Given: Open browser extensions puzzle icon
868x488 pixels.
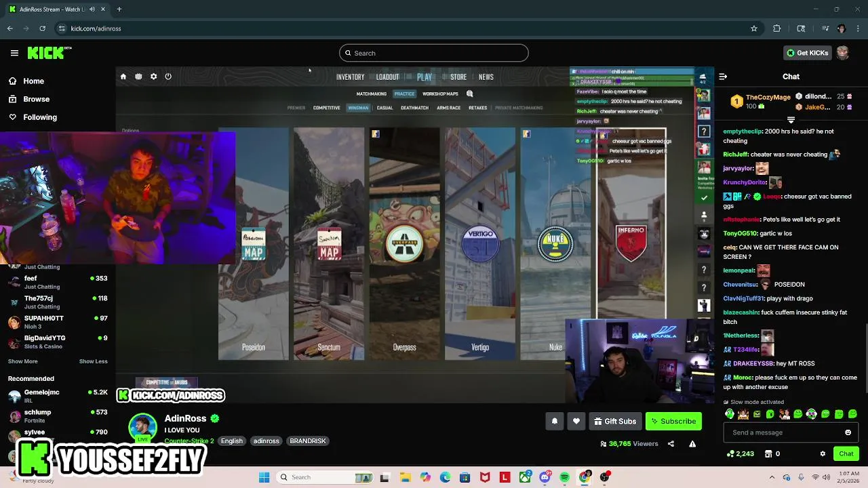Looking at the screenshot, I should 777,28.
